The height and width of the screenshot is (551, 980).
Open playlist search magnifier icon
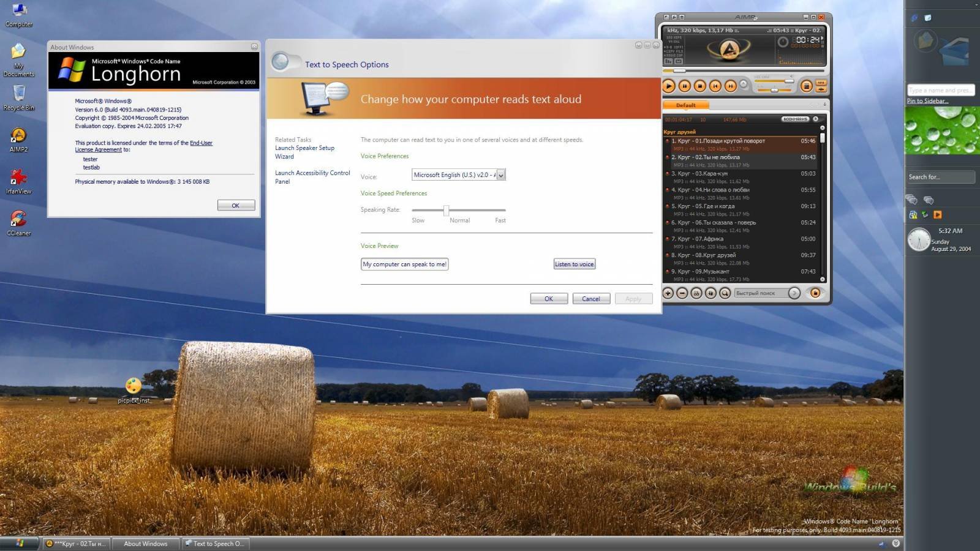725,293
